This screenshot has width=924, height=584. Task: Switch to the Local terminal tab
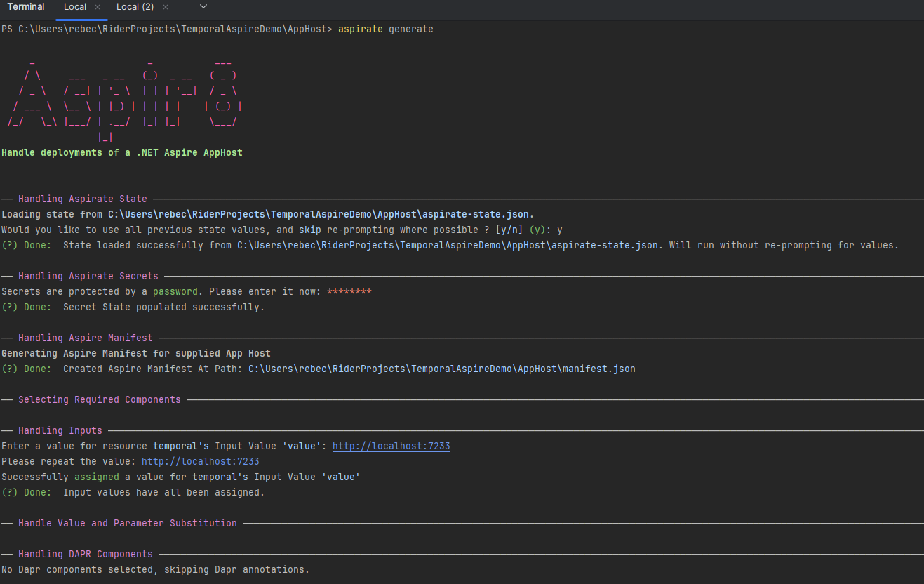[x=75, y=6]
